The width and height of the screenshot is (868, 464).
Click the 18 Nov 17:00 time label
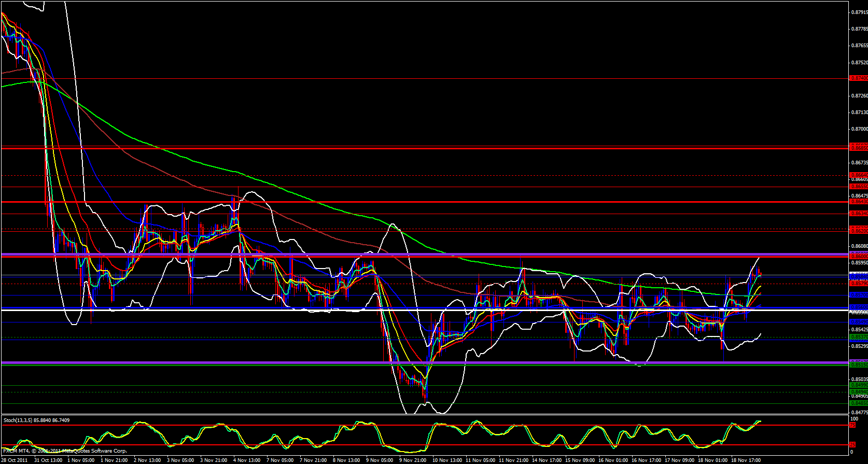(745, 460)
